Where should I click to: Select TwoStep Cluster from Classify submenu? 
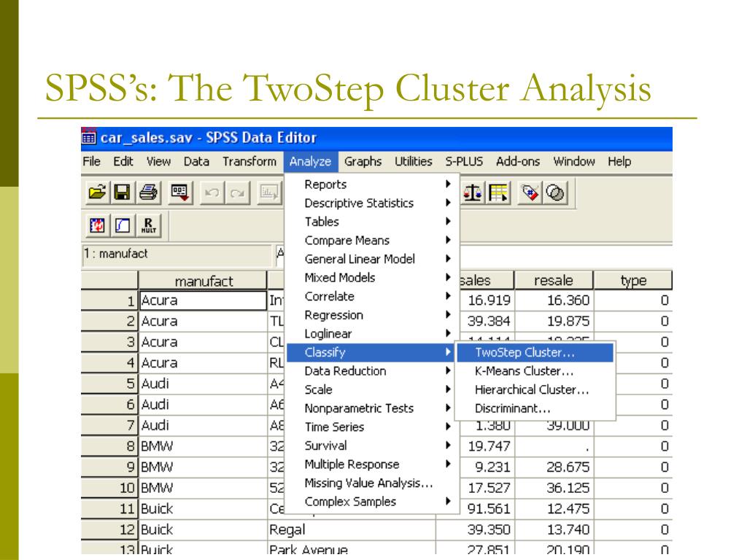click(535, 352)
